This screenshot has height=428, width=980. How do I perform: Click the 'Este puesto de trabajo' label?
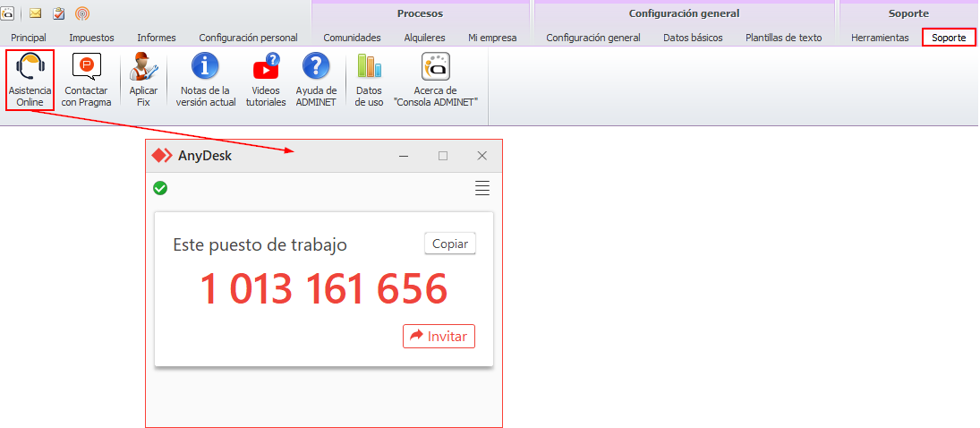pyautogui.click(x=260, y=244)
